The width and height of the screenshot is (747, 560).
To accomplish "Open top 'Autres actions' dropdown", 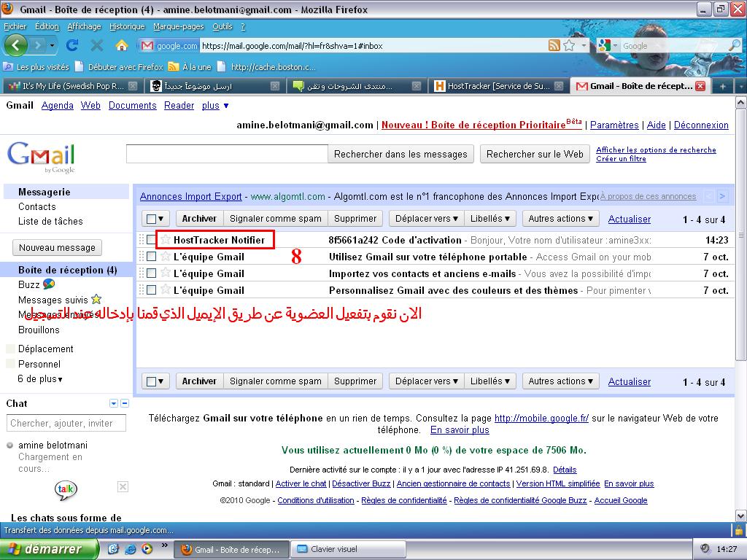I will click(x=560, y=219).
